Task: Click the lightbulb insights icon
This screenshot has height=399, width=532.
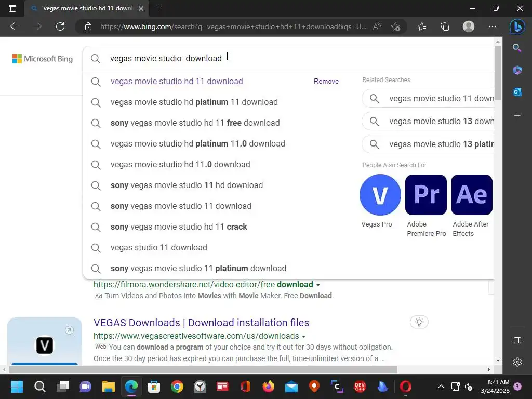Action: click(x=419, y=322)
